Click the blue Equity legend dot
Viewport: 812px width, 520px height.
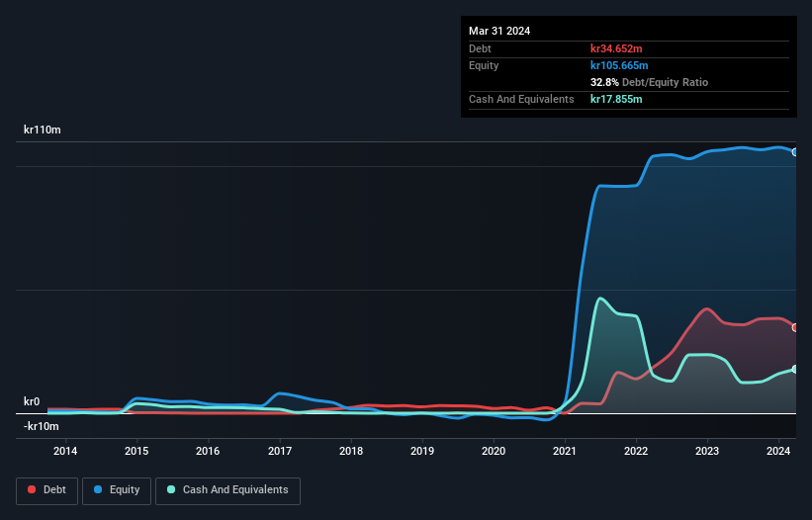click(x=98, y=489)
